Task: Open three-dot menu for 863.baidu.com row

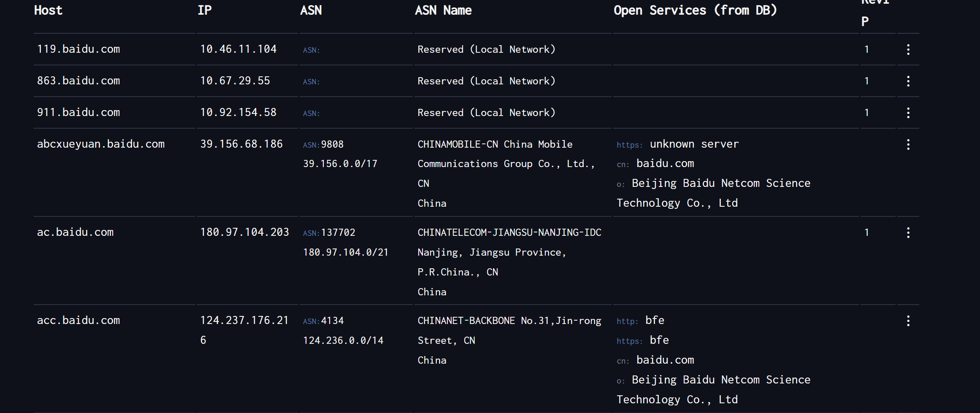Action: click(908, 81)
